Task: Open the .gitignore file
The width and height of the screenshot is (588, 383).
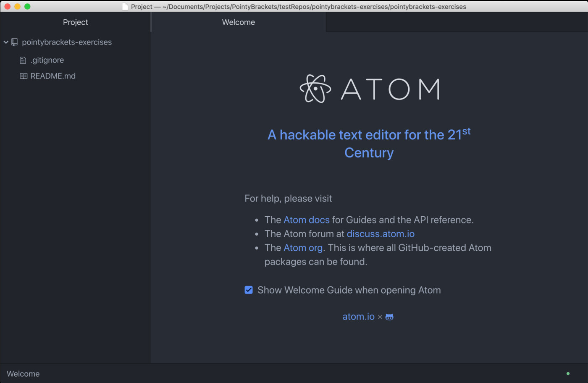Action: (x=47, y=60)
